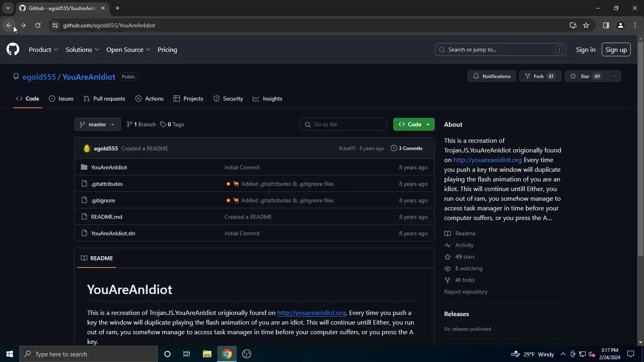
Task: Open the GitHub homepage logo
Action: [13, 49]
